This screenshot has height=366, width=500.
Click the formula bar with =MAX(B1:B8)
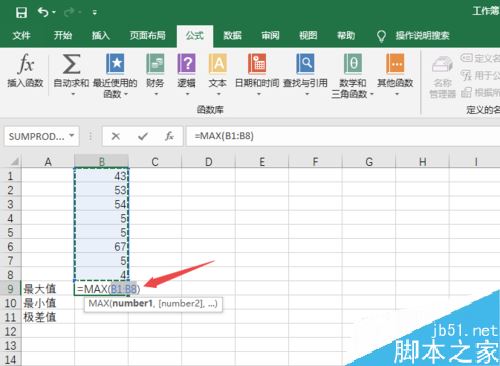tap(343, 136)
